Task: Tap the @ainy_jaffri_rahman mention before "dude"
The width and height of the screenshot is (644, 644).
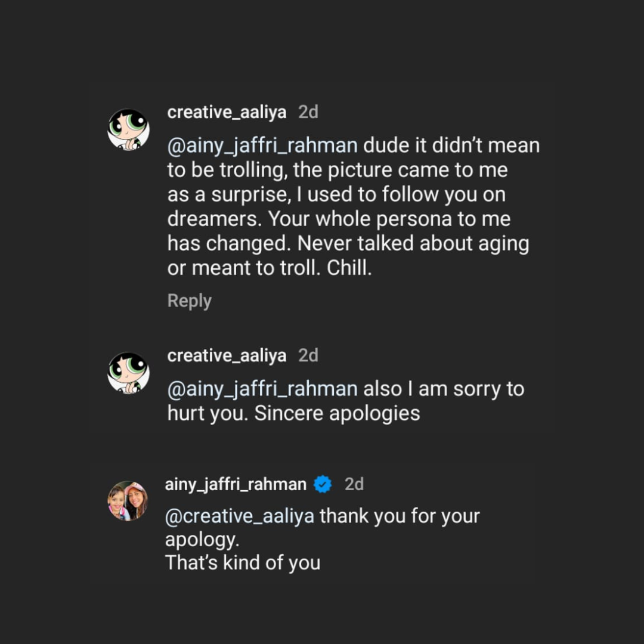Action: (x=262, y=145)
